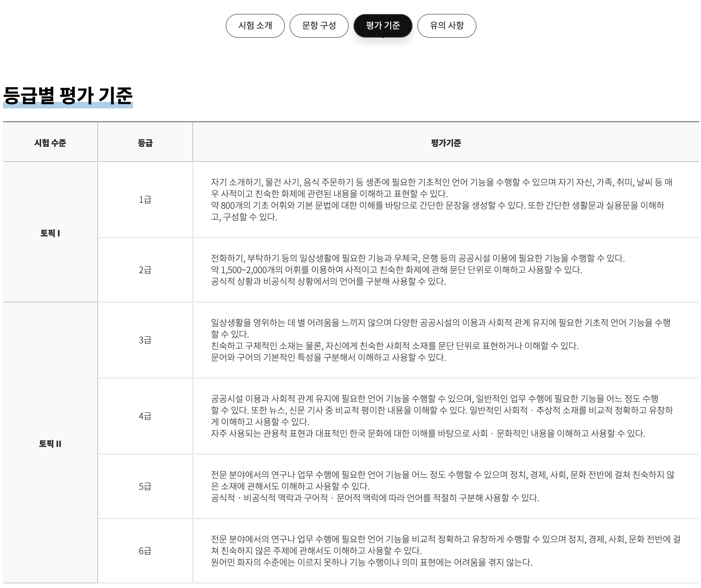
Task: Open the 유의 사항 tab
Action: (x=447, y=26)
